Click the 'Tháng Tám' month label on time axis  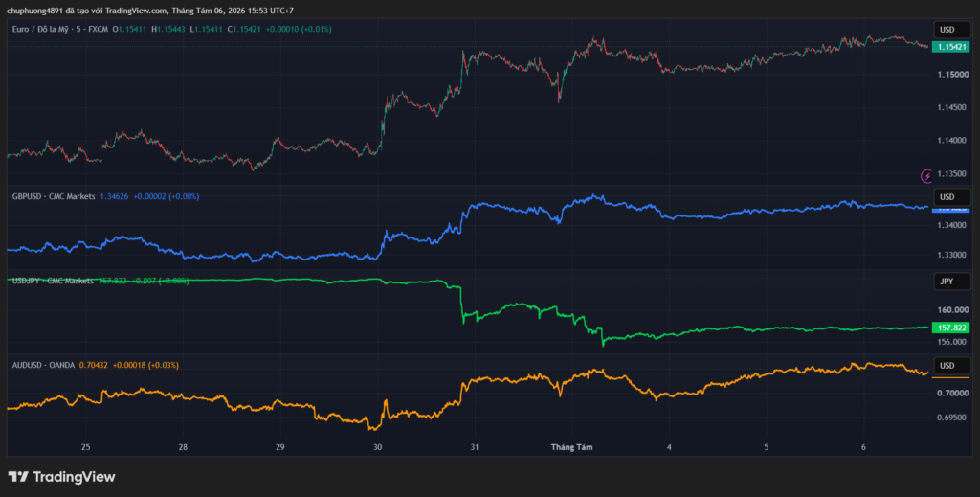(571, 447)
